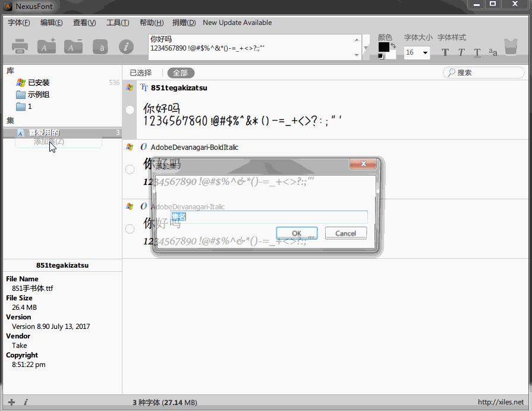
Task: Click the set name input field
Action: click(x=269, y=217)
